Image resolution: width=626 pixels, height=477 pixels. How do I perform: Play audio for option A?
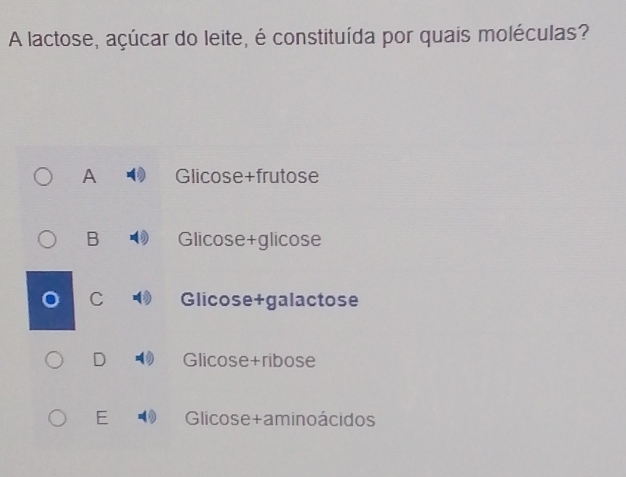[136, 177]
